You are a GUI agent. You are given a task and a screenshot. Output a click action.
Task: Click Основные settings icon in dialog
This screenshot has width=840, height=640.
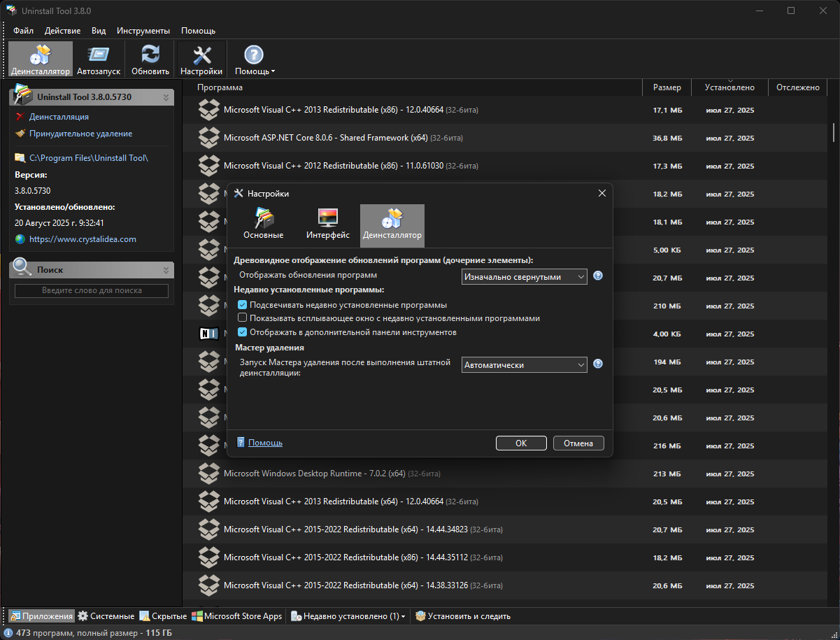point(264,218)
